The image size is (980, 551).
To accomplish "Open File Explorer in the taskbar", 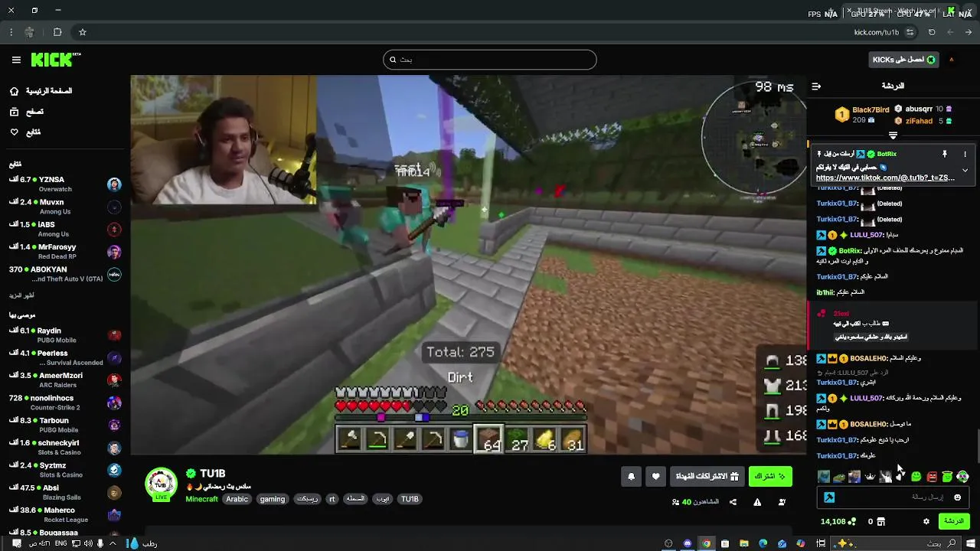I will (x=743, y=543).
